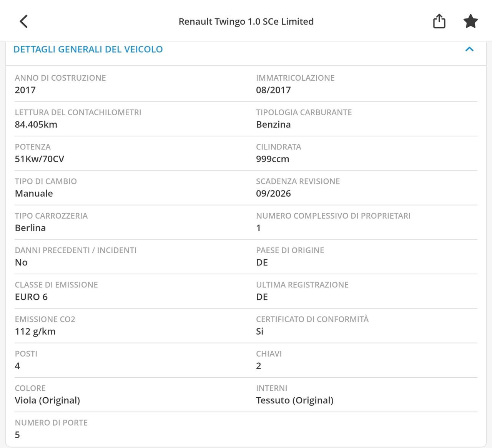Image resolution: width=492 pixels, height=448 pixels.
Task: Select the CO2 emission value 112 g/km
Action: [x=35, y=331]
